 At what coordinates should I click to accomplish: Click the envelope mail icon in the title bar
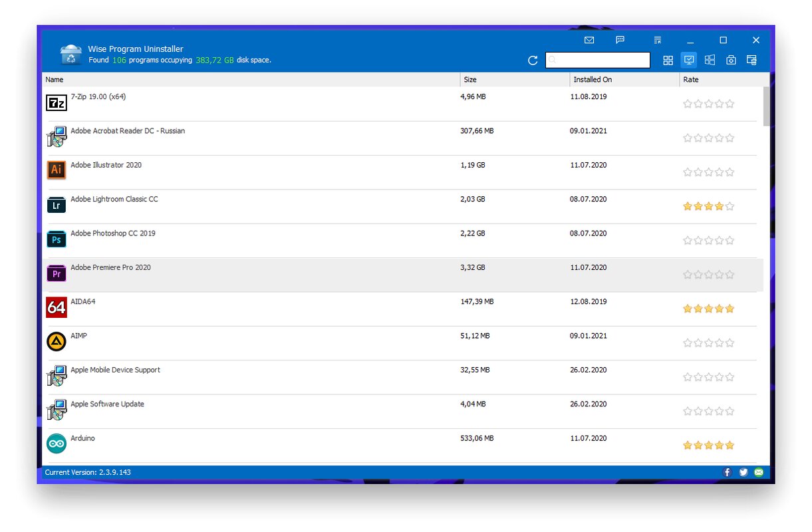click(589, 40)
